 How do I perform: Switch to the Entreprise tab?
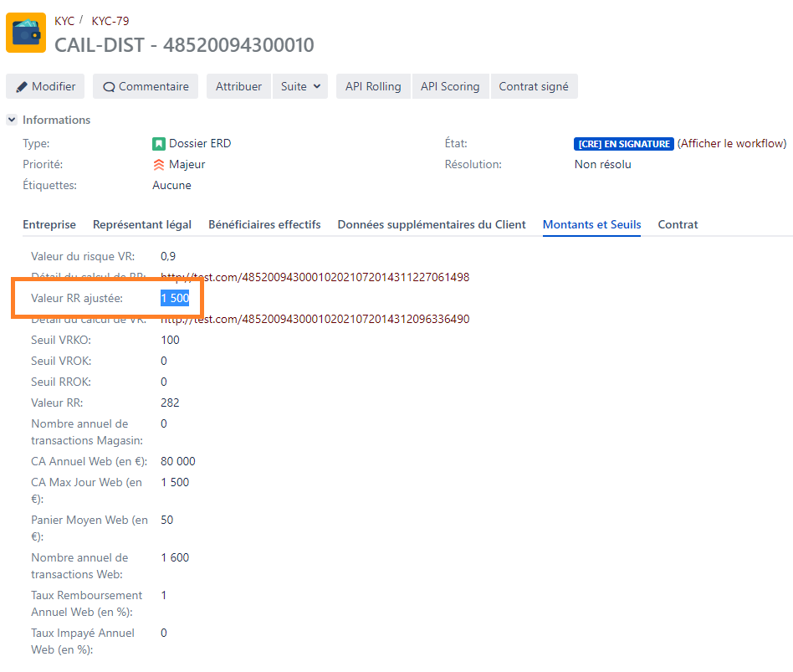pos(49,224)
